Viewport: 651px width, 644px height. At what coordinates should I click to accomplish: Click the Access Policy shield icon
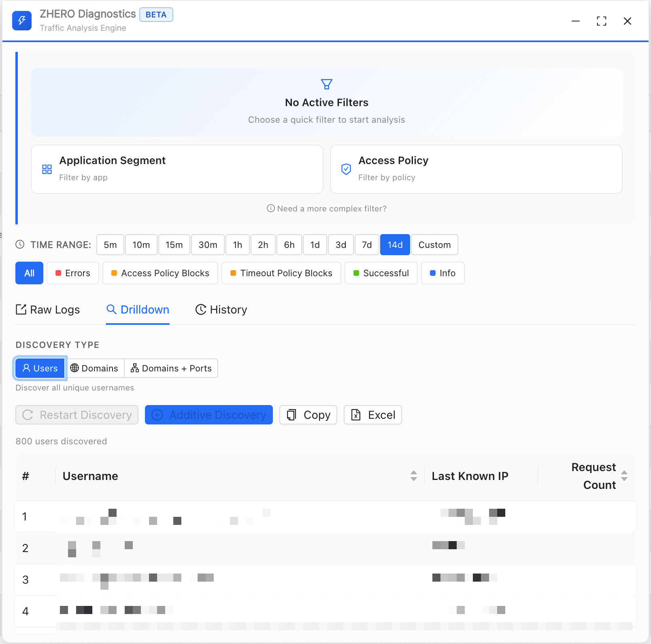(x=346, y=169)
